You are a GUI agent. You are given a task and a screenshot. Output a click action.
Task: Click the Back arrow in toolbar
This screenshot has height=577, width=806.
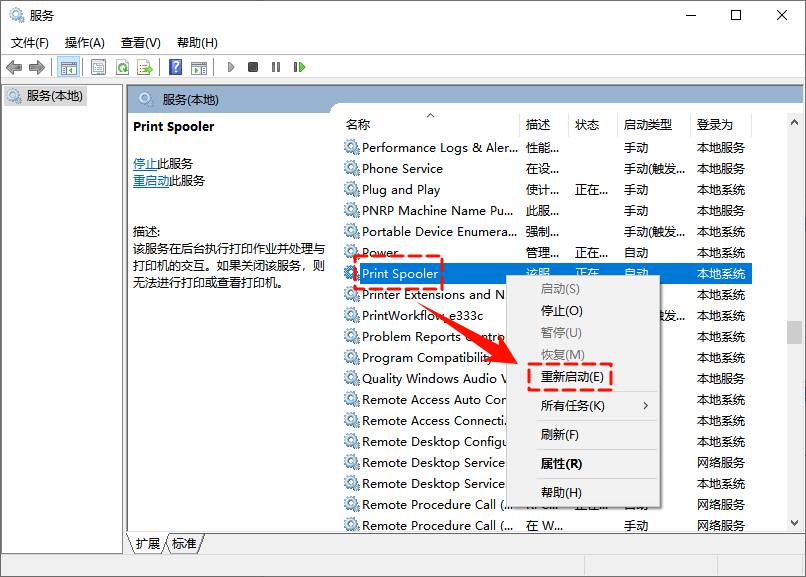point(14,67)
